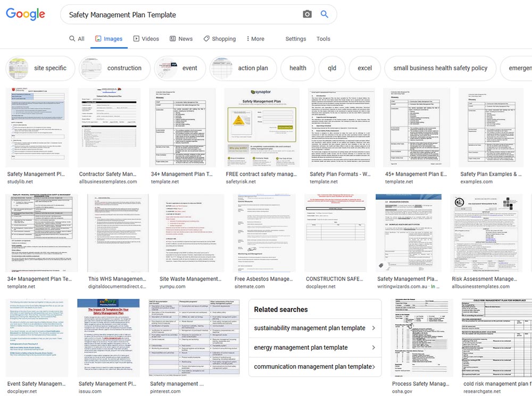Apply the construction filter chip
Screen dimensions: 532x396
click(115, 68)
